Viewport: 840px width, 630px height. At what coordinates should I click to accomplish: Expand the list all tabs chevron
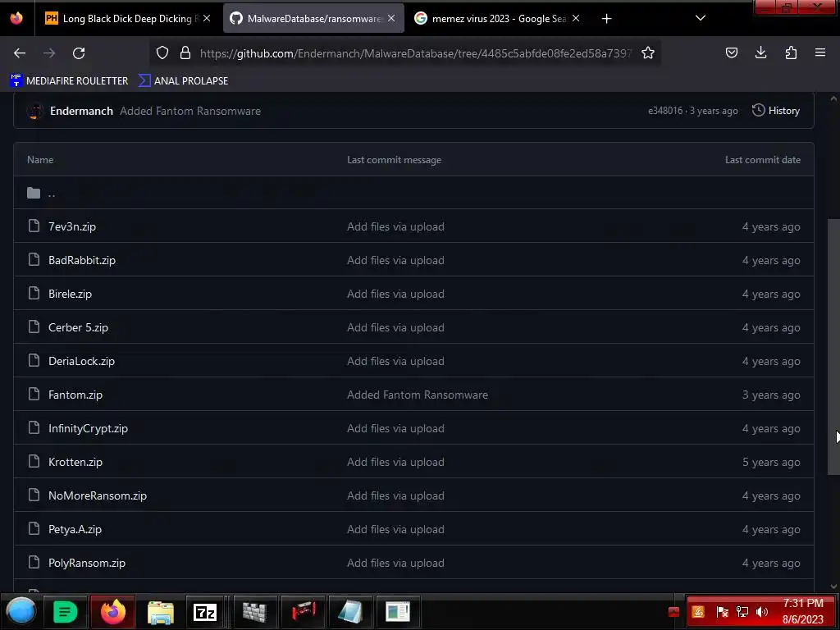[x=701, y=18]
